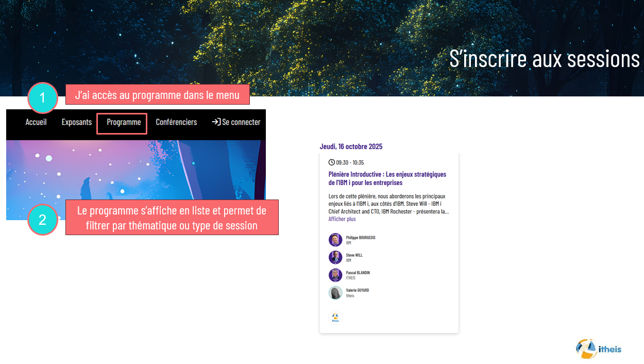644x364 pixels.
Task: Open the Programme menu item
Action: 124,122
